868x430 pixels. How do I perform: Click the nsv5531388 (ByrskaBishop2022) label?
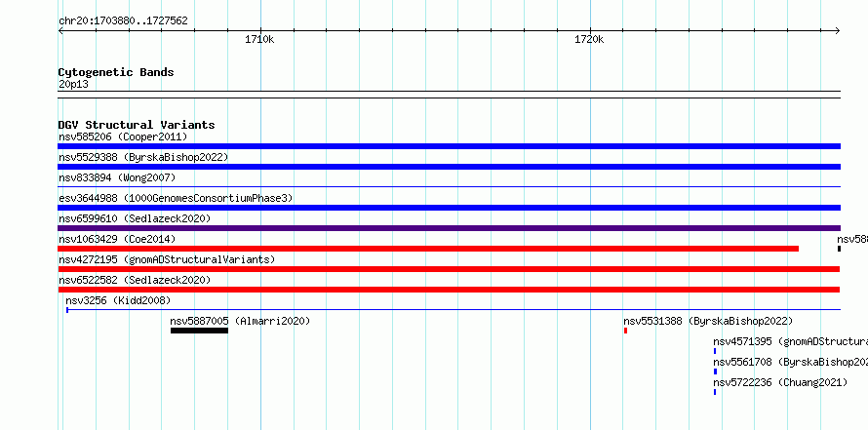pos(708,321)
